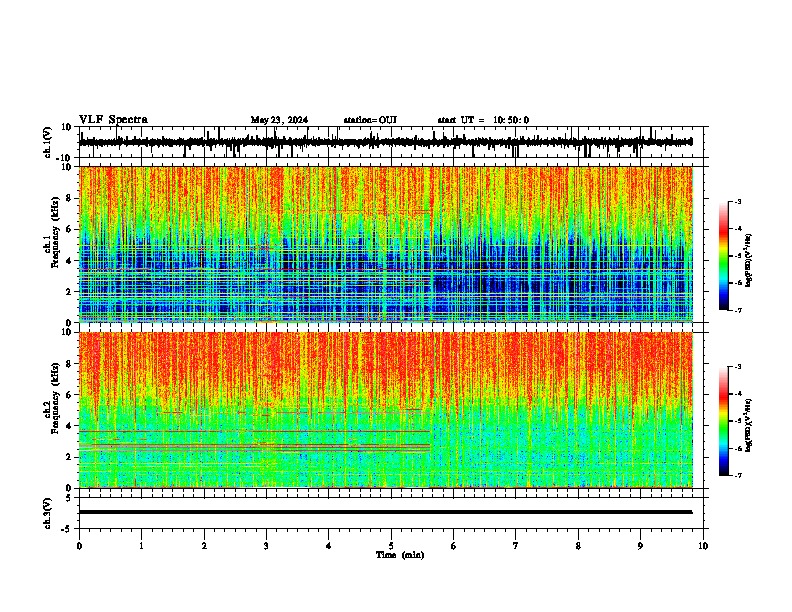Click the "ch.2 Frequency (kHz)" axis label

point(50,398)
